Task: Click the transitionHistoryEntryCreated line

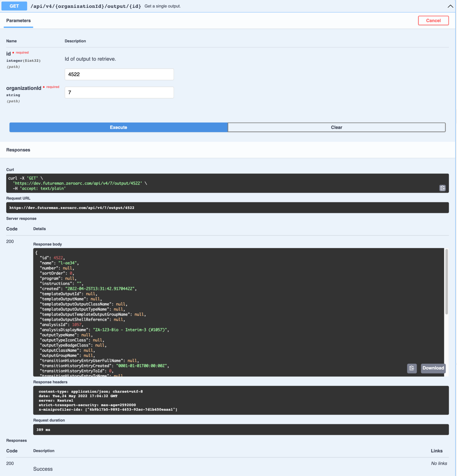Action: pos(104,366)
